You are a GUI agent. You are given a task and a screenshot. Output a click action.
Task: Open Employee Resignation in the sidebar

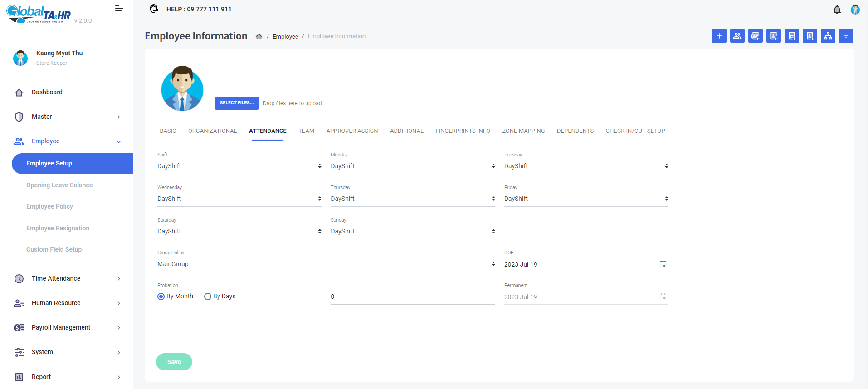pyautogui.click(x=58, y=228)
